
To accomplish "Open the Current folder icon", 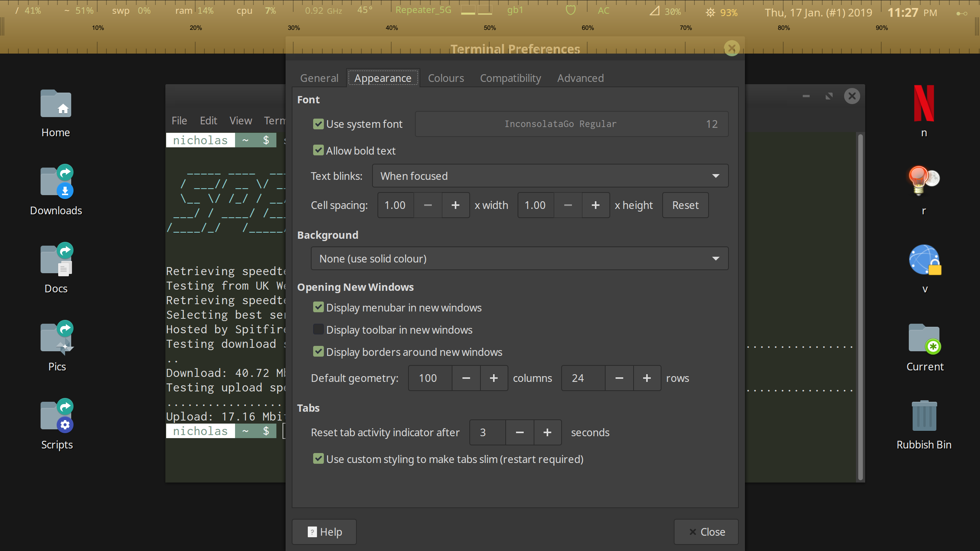I will coord(924,338).
